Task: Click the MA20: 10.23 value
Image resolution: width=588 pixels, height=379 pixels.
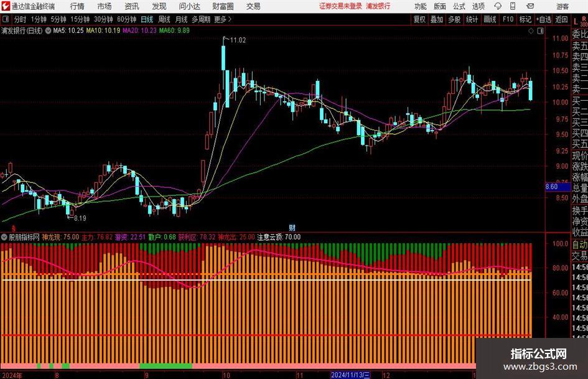Action: [x=139, y=30]
